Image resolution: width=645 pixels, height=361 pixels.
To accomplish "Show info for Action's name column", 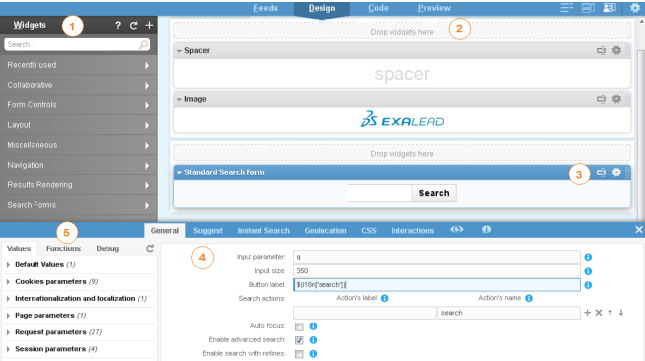I will [529, 298].
